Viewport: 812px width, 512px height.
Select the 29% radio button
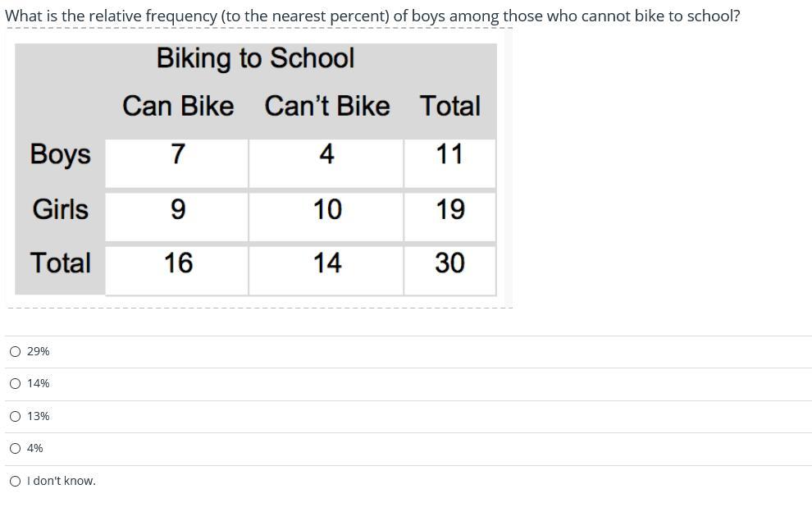coord(16,352)
